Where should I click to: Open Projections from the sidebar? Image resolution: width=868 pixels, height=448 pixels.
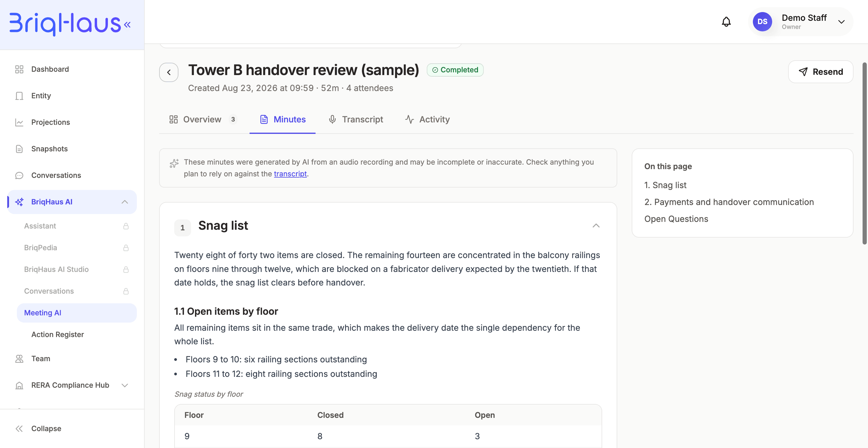point(51,122)
